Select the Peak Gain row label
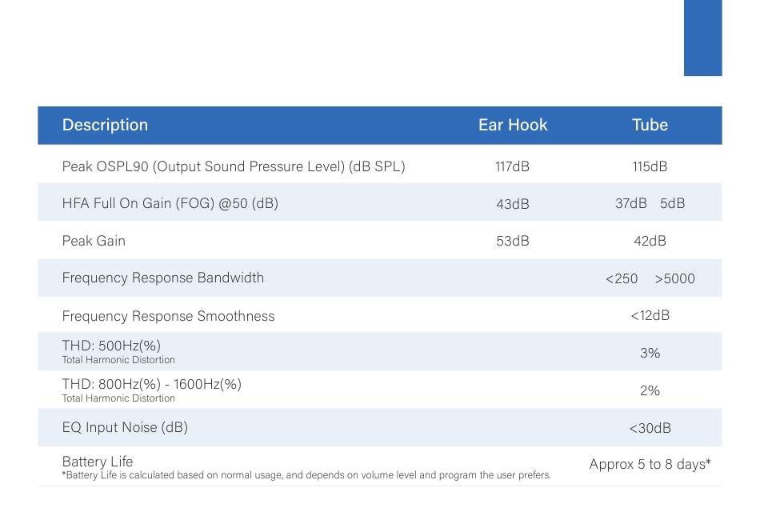 click(x=94, y=241)
